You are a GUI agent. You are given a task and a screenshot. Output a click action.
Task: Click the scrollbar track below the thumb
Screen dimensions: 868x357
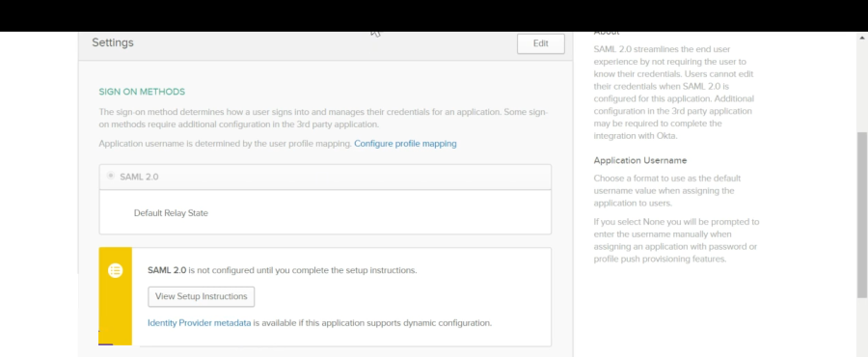pyautogui.click(x=862, y=326)
